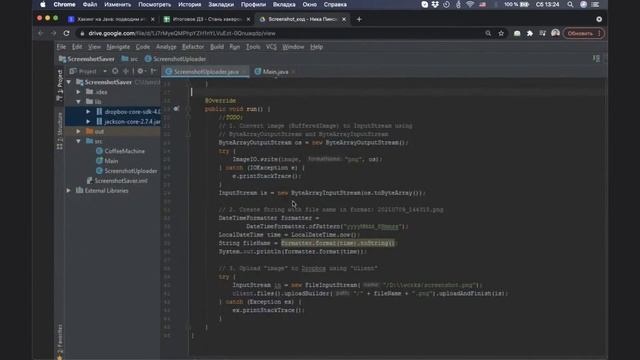Click the Обновить update button

click(583, 33)
